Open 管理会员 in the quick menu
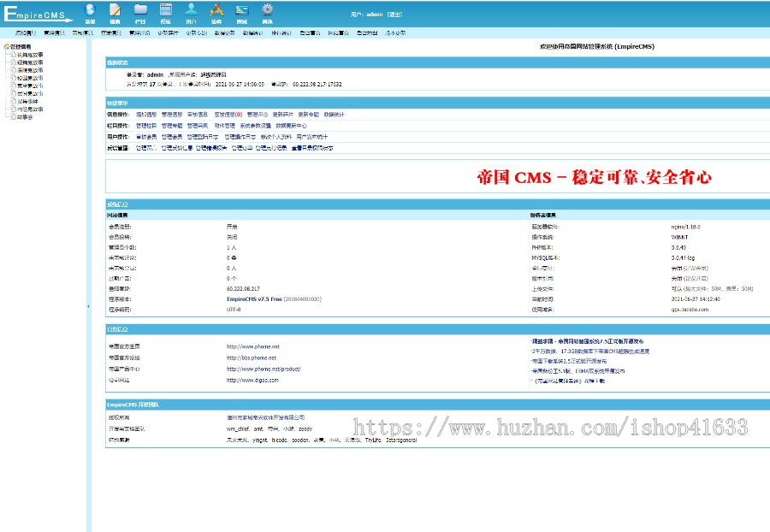This screenshot has width=770, height=532. pos(172,137)
